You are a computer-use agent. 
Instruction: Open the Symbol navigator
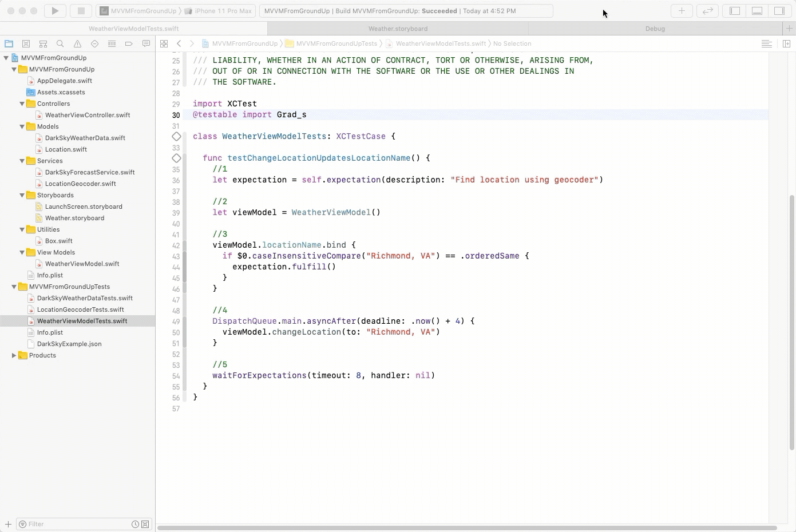43,43
